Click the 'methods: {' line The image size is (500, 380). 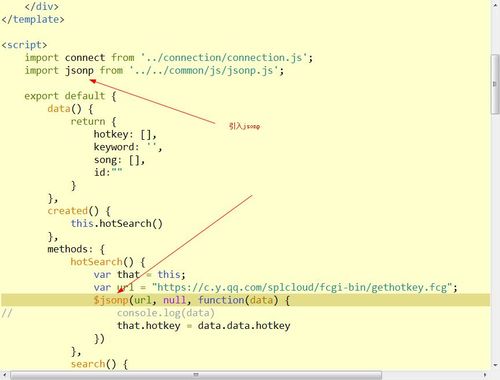tap(76, 249)
